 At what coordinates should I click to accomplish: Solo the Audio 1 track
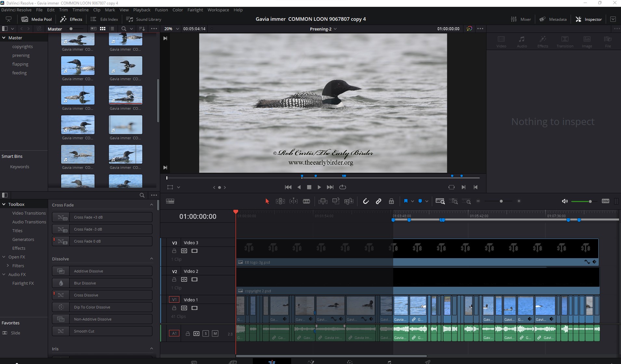tap(205, 333)
